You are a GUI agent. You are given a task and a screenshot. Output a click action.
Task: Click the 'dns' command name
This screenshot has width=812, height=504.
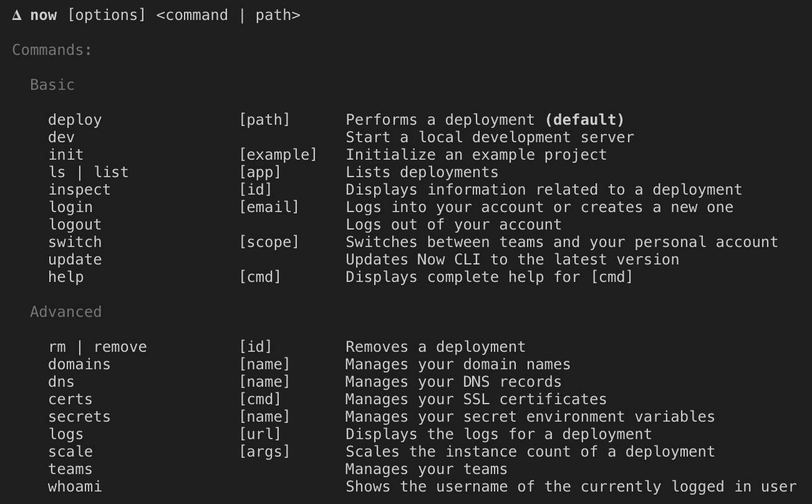click(61, 382)
